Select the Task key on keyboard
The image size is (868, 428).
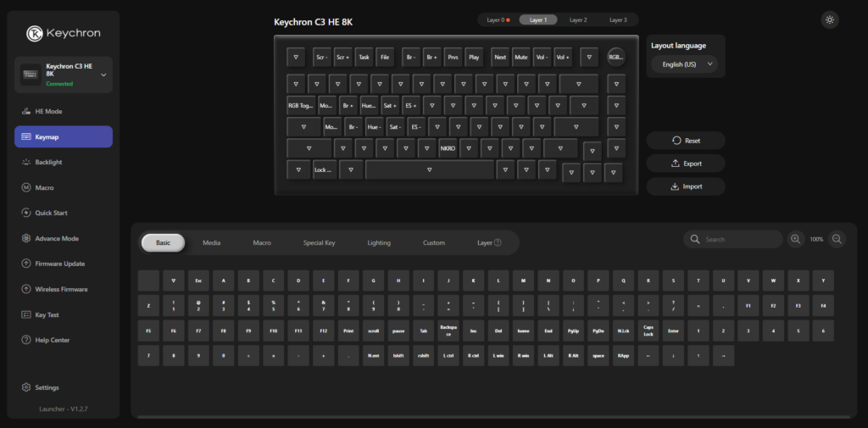[364, 57]
